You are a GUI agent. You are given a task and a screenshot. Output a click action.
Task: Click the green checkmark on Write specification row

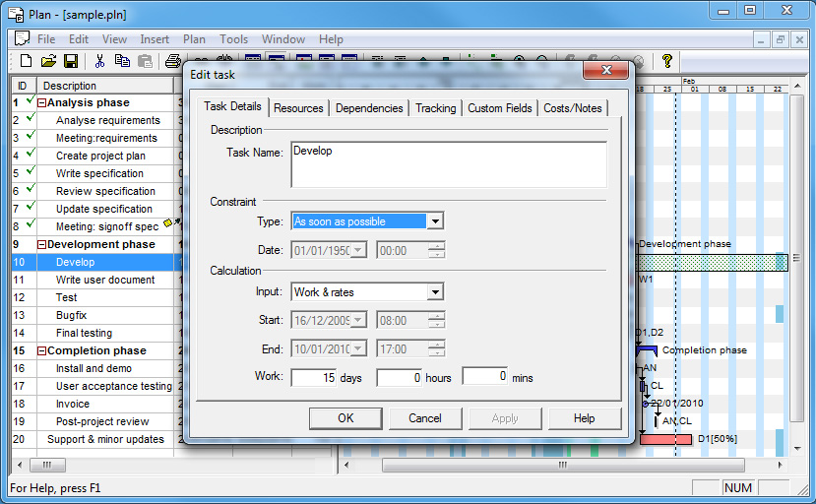click(x=31, y=169)
